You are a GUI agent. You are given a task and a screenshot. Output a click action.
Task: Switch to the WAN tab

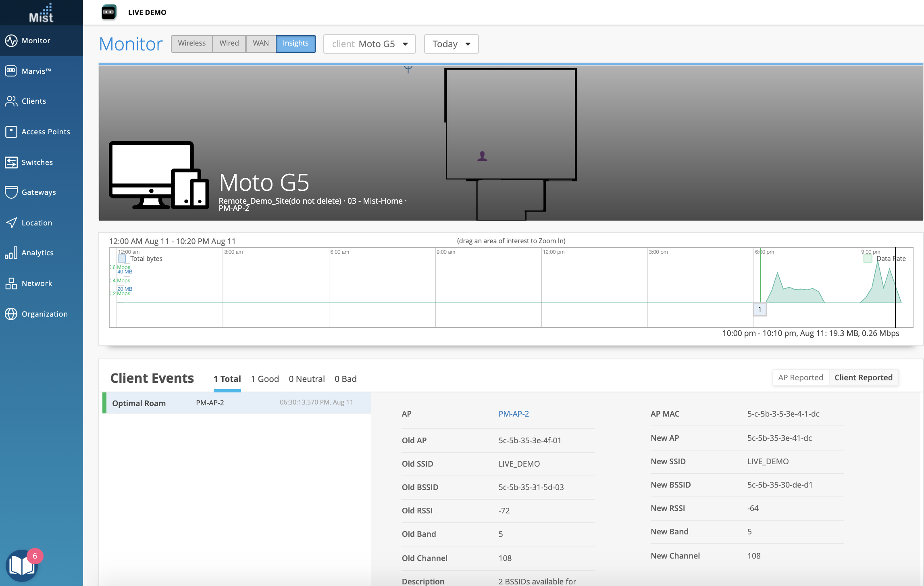(260, 43)
